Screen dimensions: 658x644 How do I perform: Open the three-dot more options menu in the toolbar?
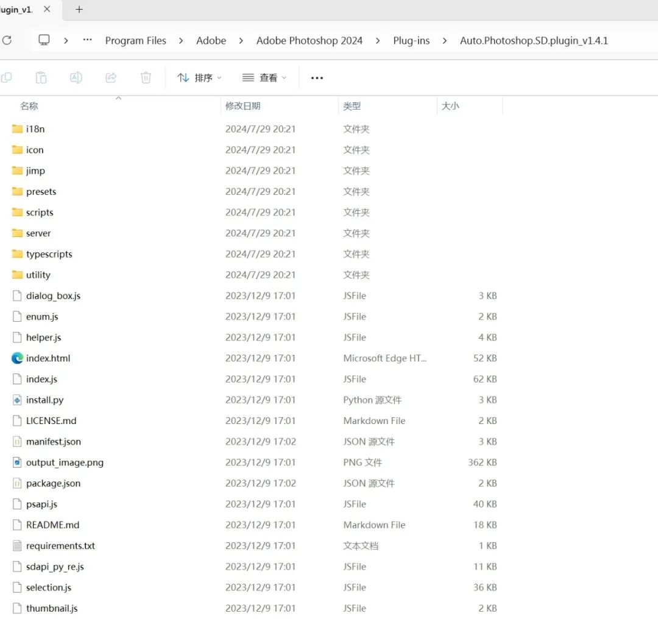pos(317,78)
